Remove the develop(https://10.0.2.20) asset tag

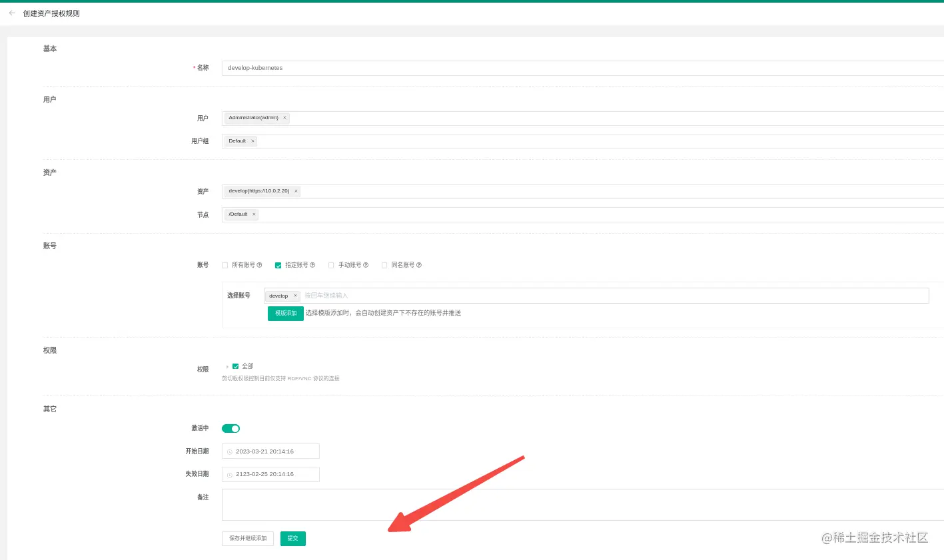pos(296,191)
